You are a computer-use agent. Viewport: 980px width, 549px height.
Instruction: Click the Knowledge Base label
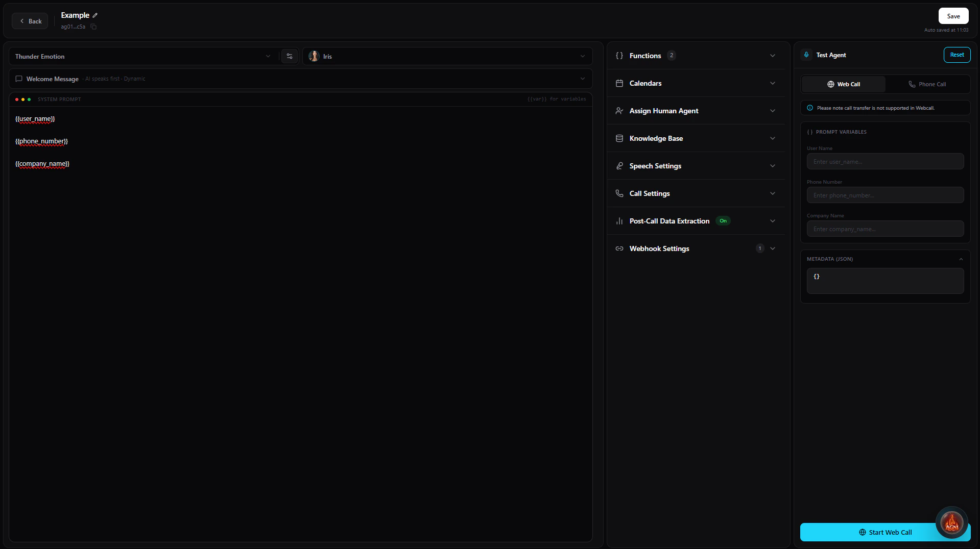pos(656,138)
